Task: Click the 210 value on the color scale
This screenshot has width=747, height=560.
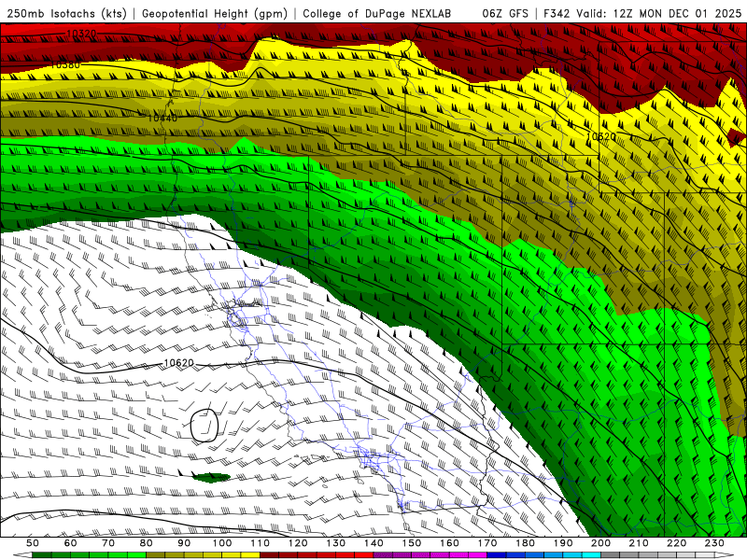Action: coord(639,543)
